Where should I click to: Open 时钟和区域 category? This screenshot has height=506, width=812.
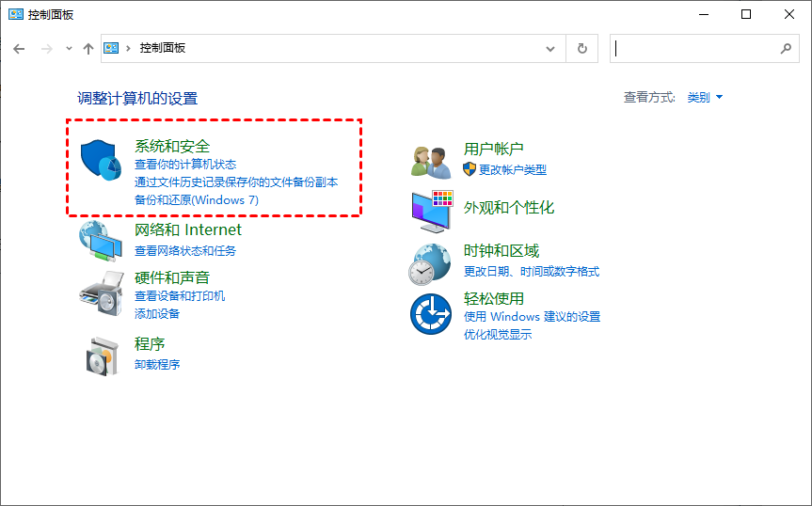502,251
